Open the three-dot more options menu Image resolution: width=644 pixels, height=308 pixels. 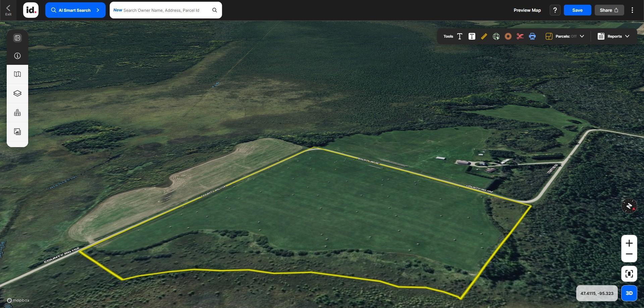click(x=632, y=10)
